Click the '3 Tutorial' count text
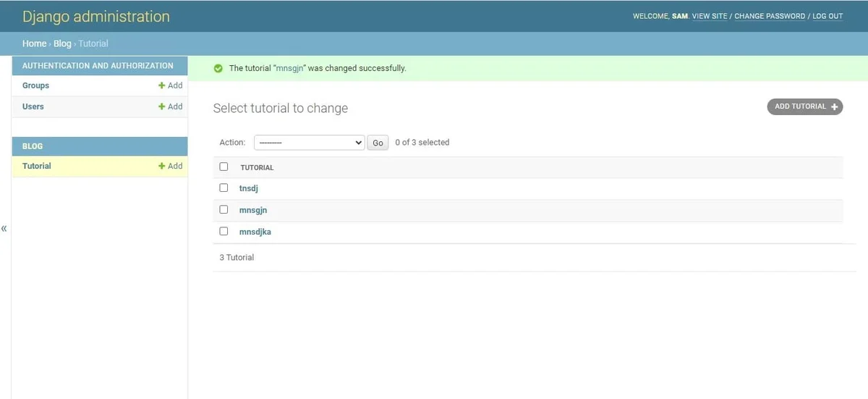This screenshot has height=399, width=868. pos(237,257)
